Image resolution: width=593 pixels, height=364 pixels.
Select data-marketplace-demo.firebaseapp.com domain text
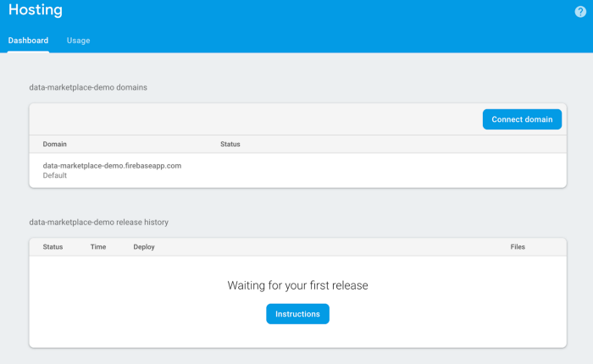coord(112,166)
